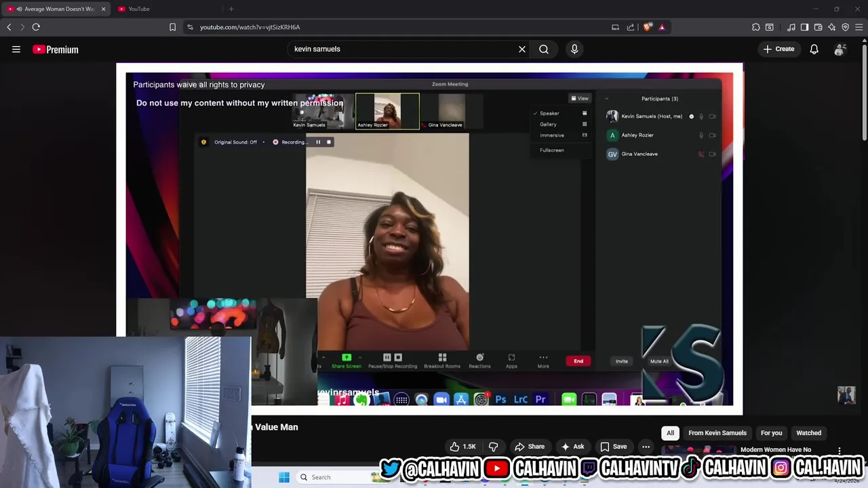868x488 pixels.
Task: Like the video showing 1.5K
Action: [463, 447]
